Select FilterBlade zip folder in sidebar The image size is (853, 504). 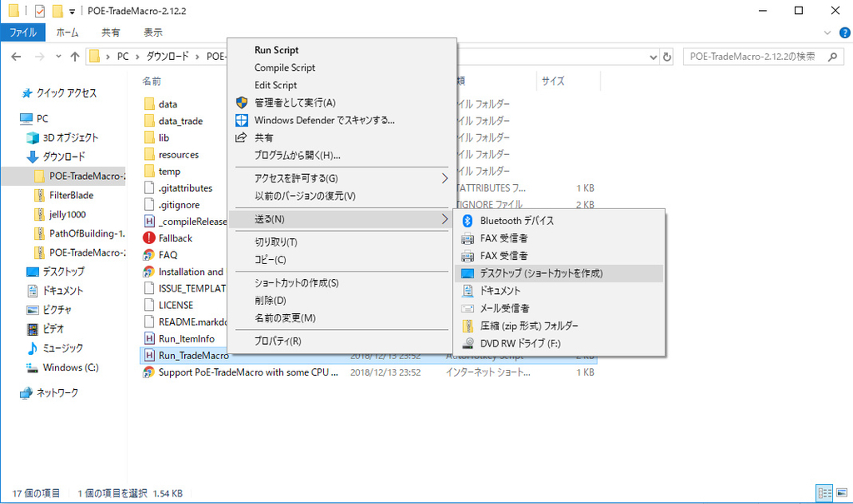72,196
